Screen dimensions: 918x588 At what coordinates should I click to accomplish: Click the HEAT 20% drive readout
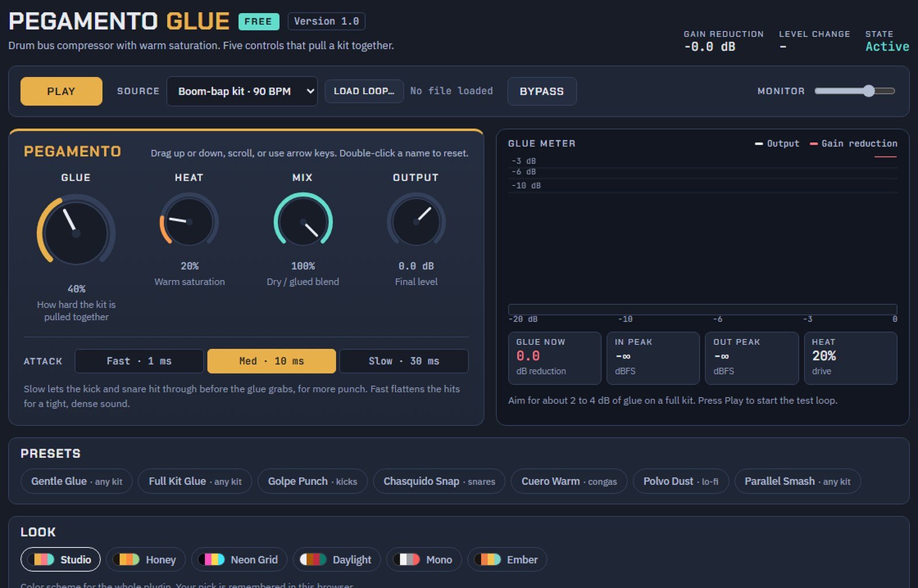coord(850,358)
